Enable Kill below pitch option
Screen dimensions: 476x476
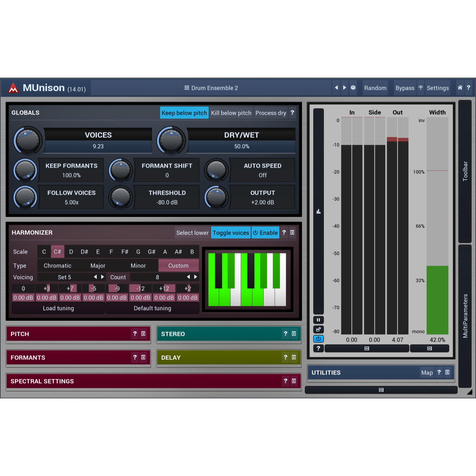pos(231,113)
